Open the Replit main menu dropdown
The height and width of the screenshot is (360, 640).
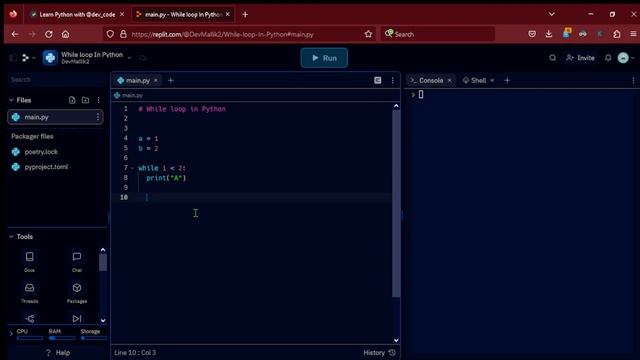(28, 58)
